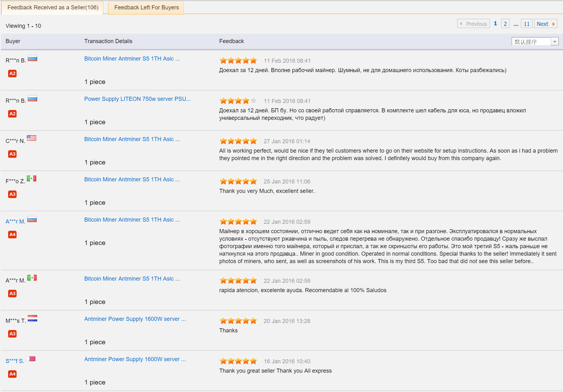The width and height of the screenshot is (563, 392).
Task: Click buyer name C***r N.
Action: (15, 141)
